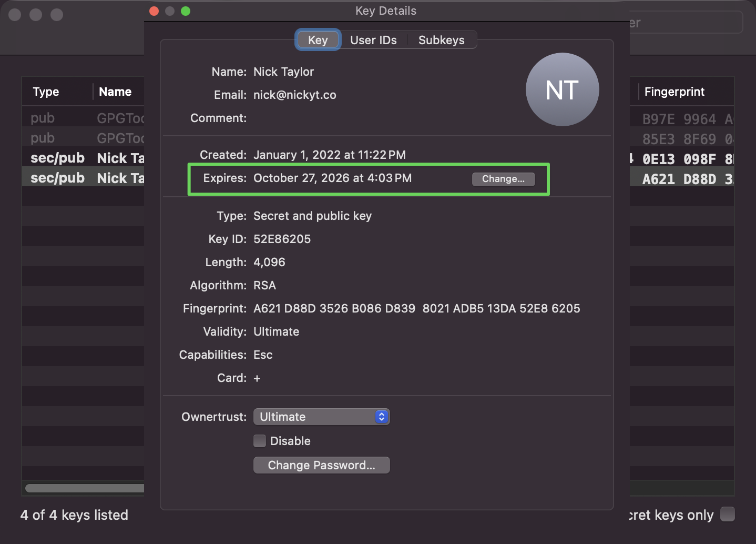Viewport: 756px width, 544px height.
Task: Open the Ownertrust dropdown
Action: coord(321,417)
